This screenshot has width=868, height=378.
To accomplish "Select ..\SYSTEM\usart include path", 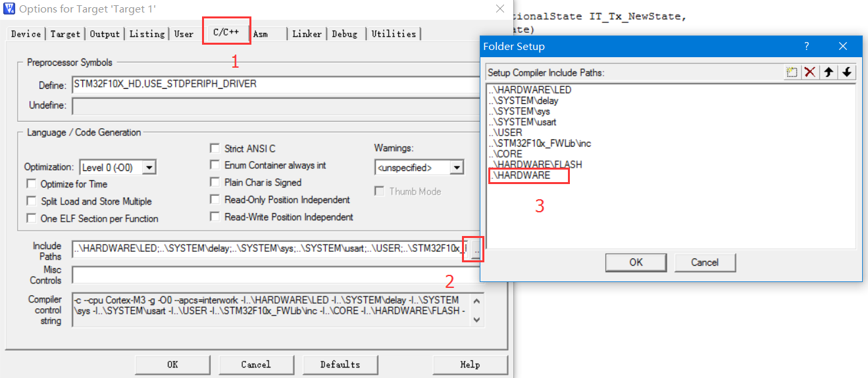I will pos(523,122).
